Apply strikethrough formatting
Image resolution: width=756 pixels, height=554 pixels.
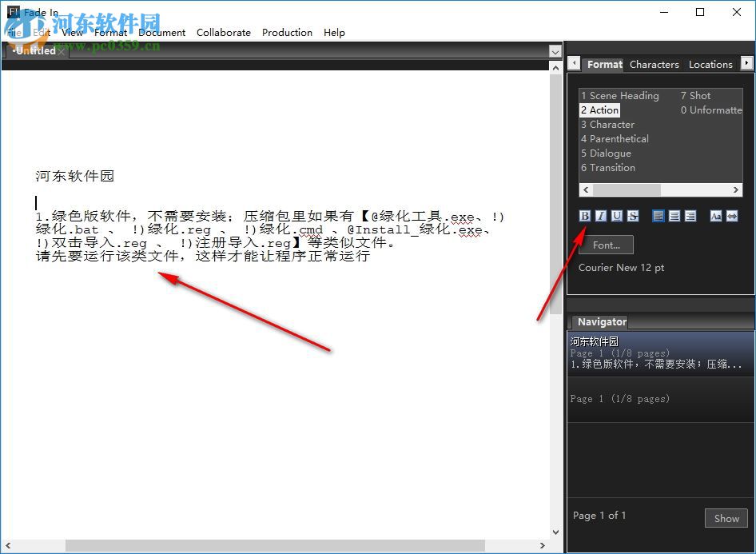pos(633,216)
